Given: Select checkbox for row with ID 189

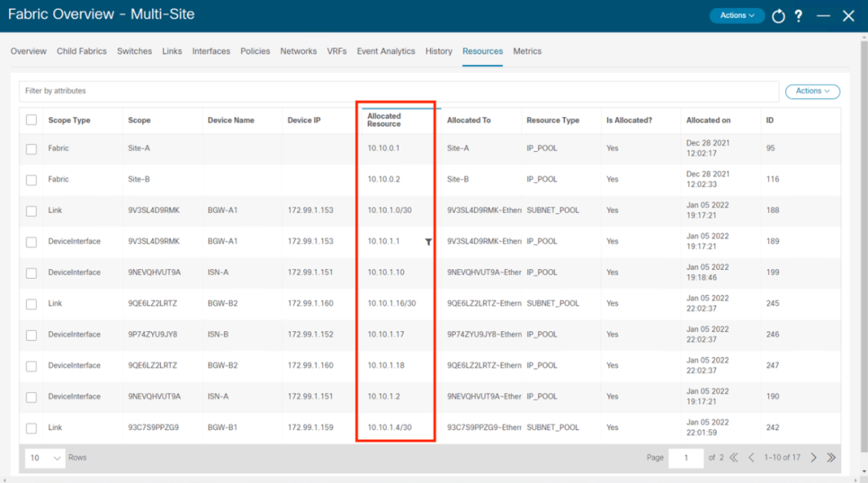Looking at the screenshot, I should (31, 242).
